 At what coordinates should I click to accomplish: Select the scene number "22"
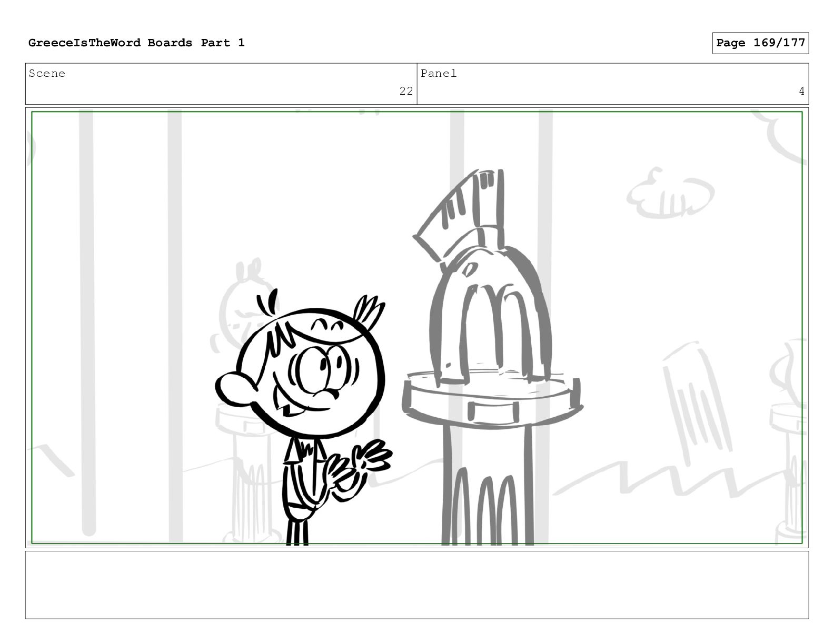point(406,91)
